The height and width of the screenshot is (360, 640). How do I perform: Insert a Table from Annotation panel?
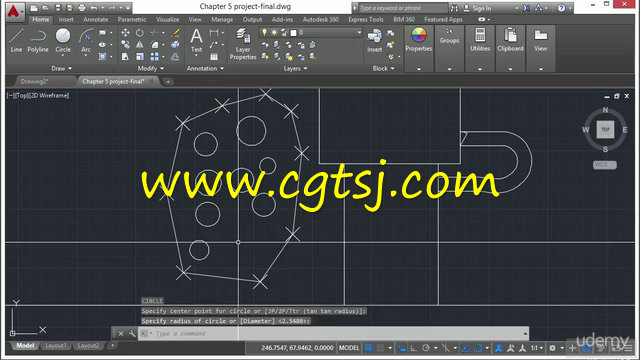pyautogui.click(x=214, y=57)
